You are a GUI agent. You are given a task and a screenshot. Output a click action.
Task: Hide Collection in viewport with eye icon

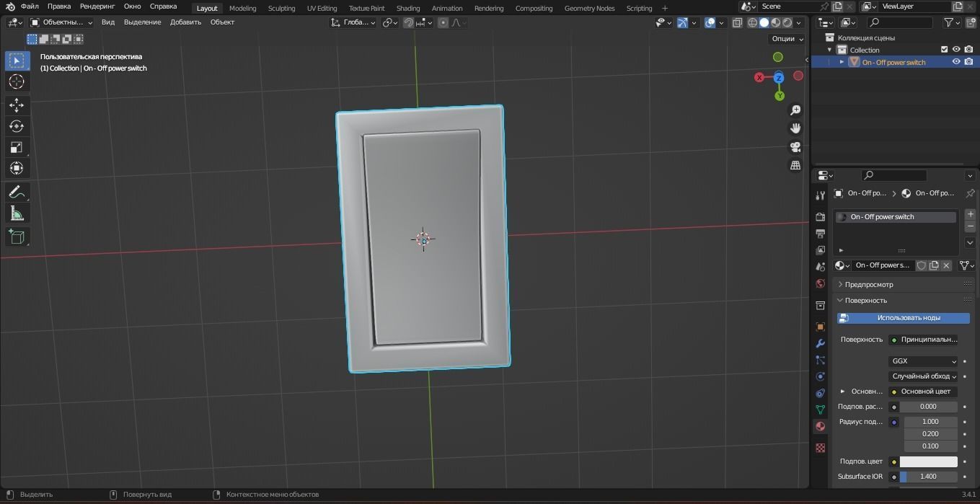[956, 50]
